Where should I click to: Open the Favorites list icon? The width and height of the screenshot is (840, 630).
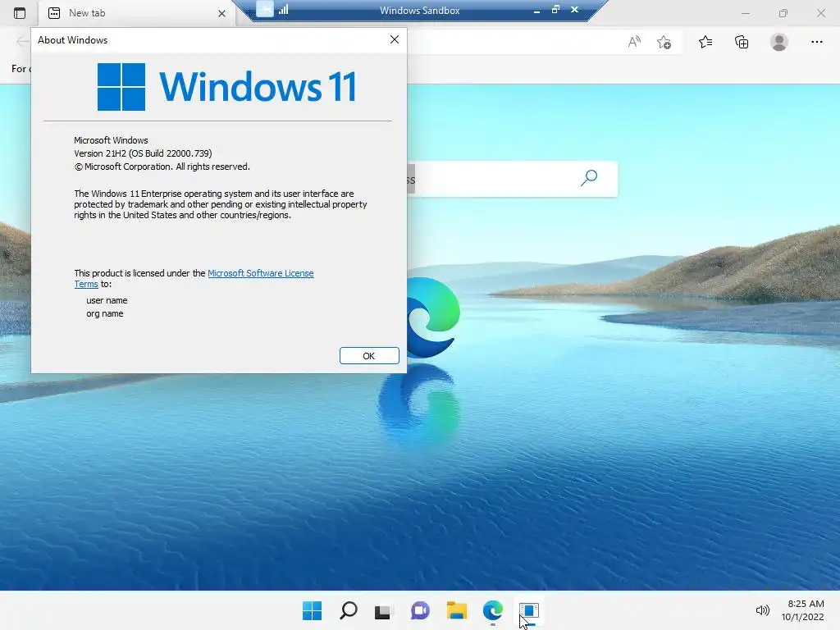point(705,42)
